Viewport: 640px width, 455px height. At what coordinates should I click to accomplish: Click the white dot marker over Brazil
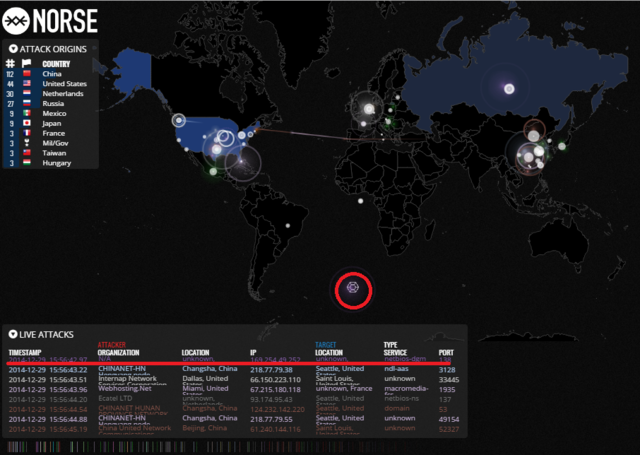288,226
